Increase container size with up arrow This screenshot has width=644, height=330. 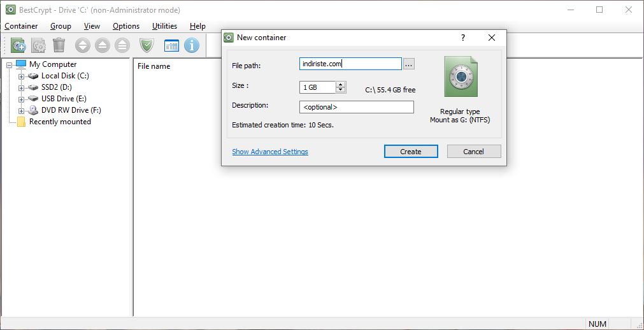(x=341, y=84)
